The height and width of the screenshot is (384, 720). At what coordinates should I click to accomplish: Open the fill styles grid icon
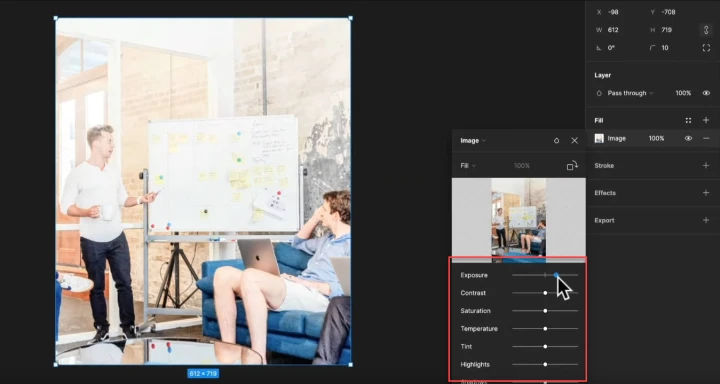(x=688, y=120)
